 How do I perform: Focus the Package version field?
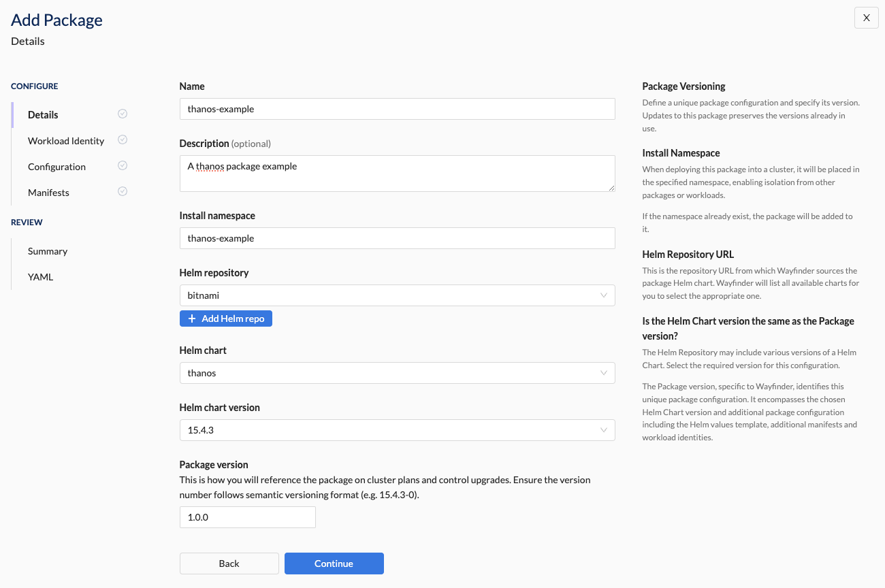[x=248, y=517]
